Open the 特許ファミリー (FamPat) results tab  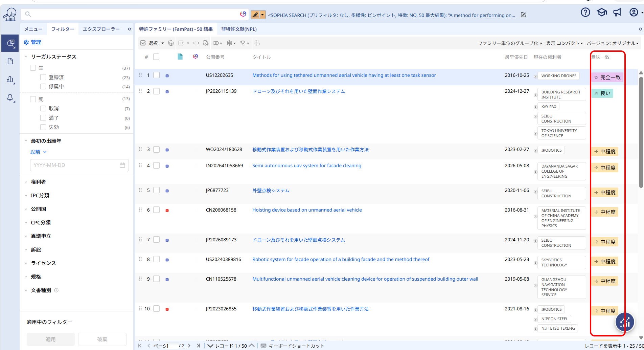click(x=176, y=29)
